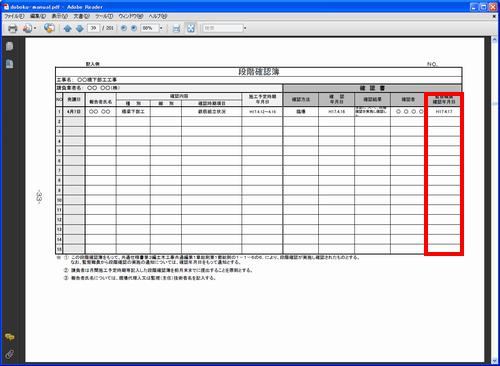Open the find options dropdown arrow
This screenshot has width=500, height=366.
tap(245, 28)
